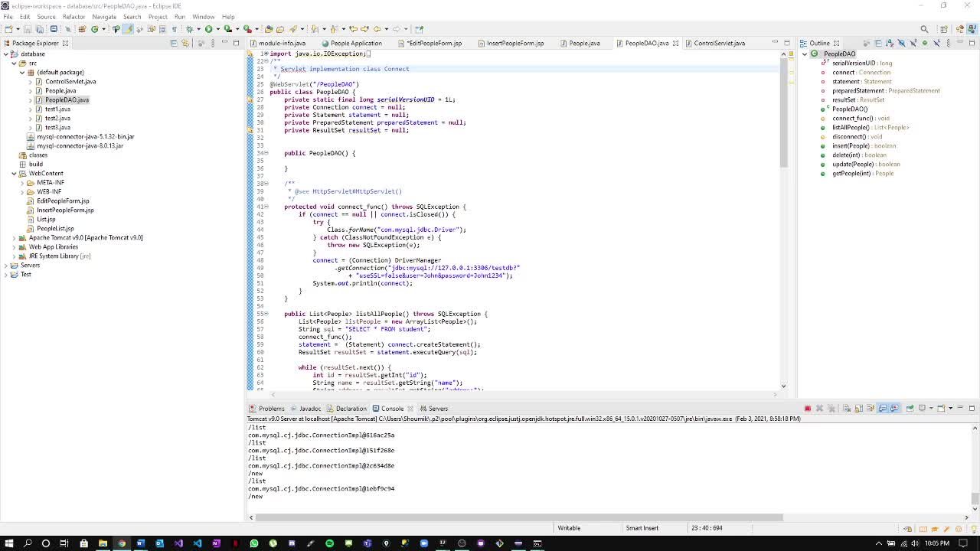980x551 pixels.
Task: Open Outline View Menu three-dots icon
Action: [949, 43]
